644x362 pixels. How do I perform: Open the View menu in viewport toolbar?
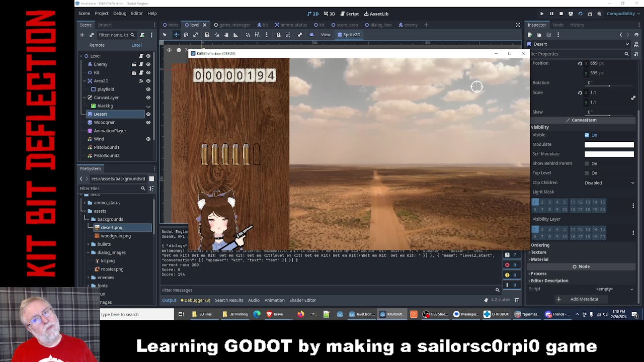(326, 35)
